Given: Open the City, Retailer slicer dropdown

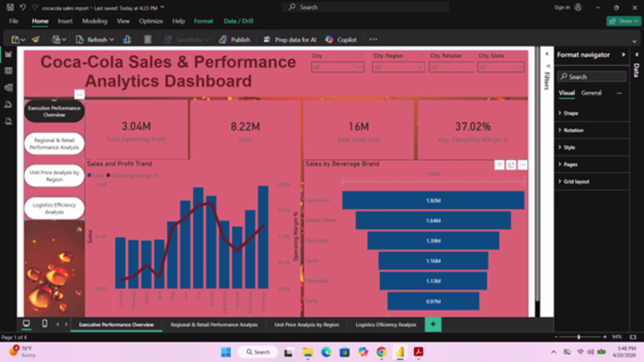Looking at the screenshot, I should tap(451, 67).
